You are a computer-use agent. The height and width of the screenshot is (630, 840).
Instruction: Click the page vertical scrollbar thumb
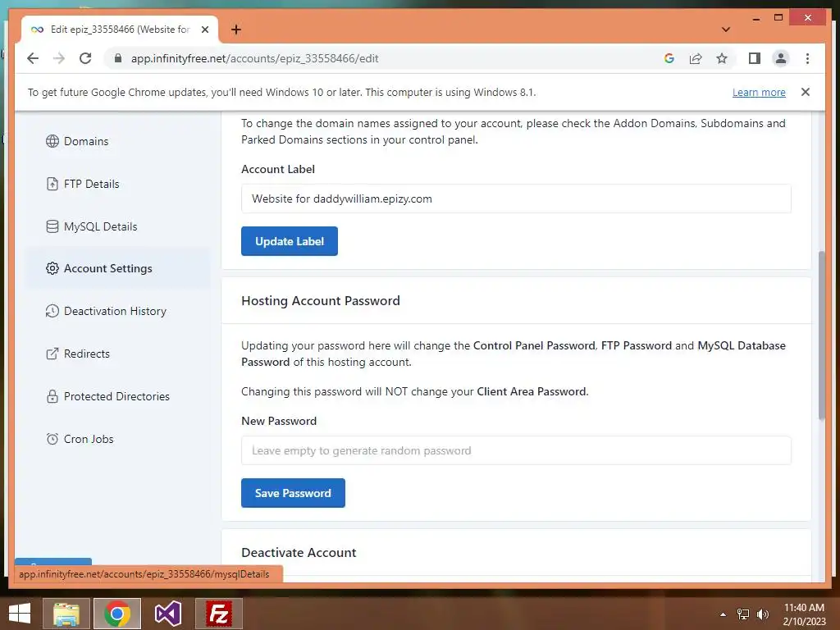pyautogui.click(x=822, y=336)
